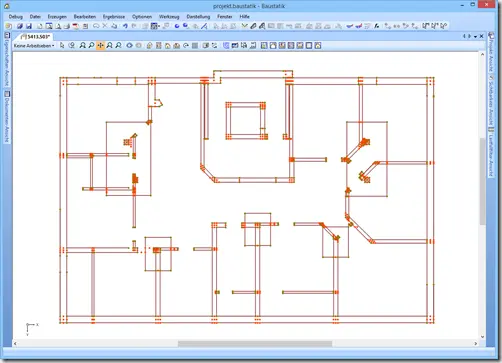Click the horizontal scrollbar thumb
The image size is (502, 363).
click(x=255, y=343)
